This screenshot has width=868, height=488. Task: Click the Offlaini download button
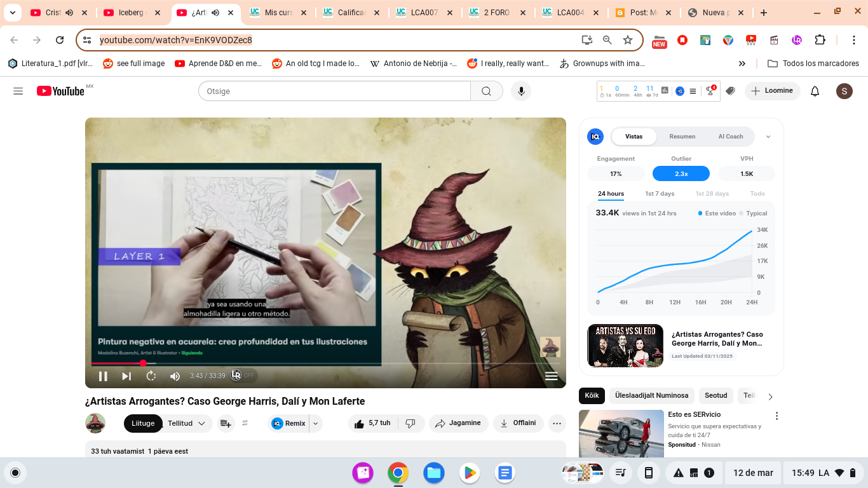(519, 423)
